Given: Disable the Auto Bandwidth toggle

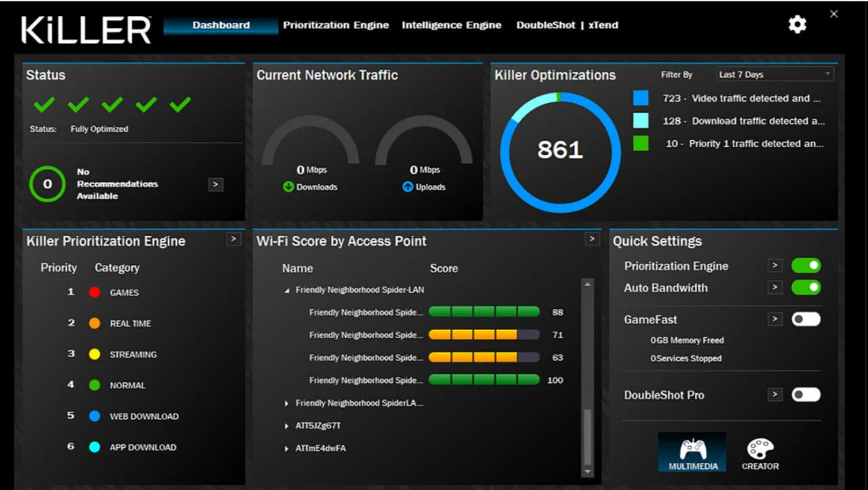Looking at the screenshot, I should [806, 287].
